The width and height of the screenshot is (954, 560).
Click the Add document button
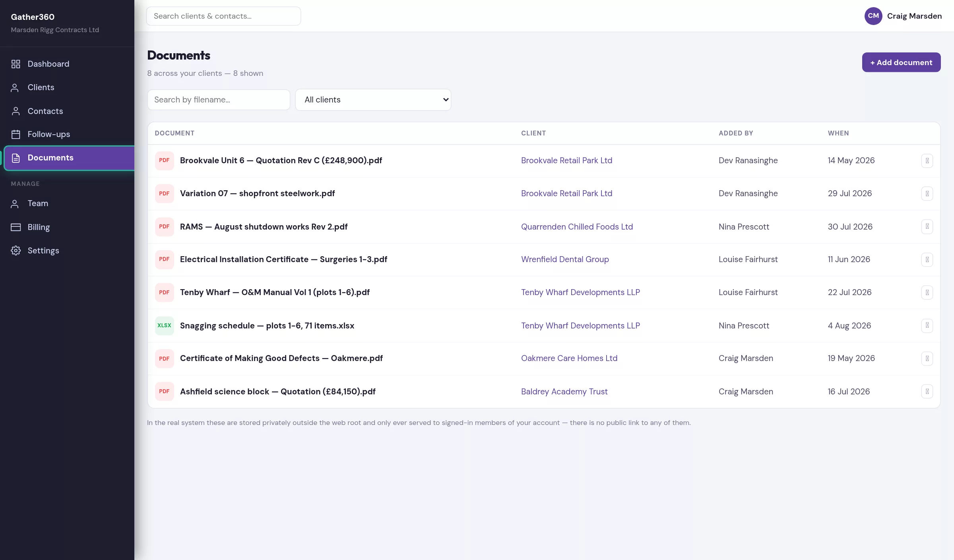click(901, 62)
